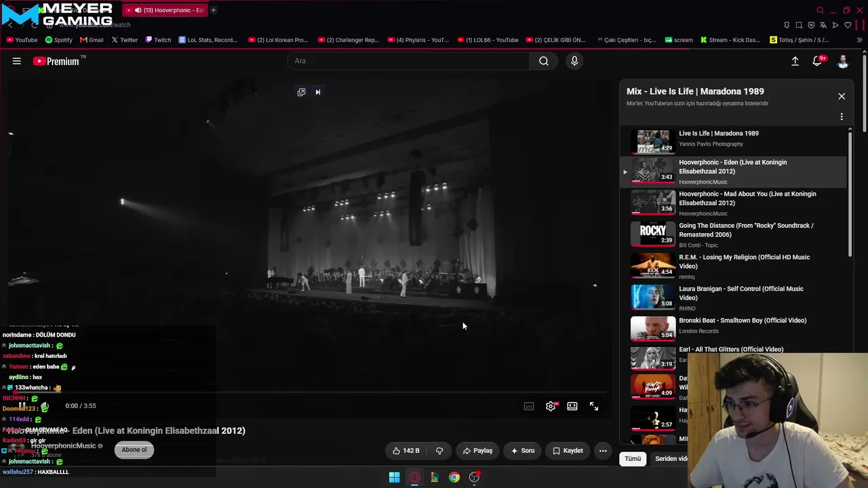868x488 pixels.
Task: Play Live Is Life Maradona 1989 thumbnail
Action: pos(653,142)
